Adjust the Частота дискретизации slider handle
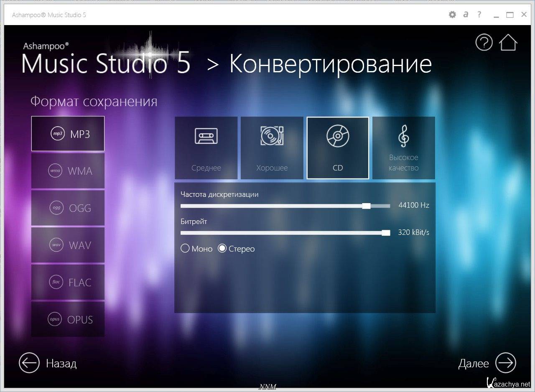The image size is (535, 392). tap(366, 206)
